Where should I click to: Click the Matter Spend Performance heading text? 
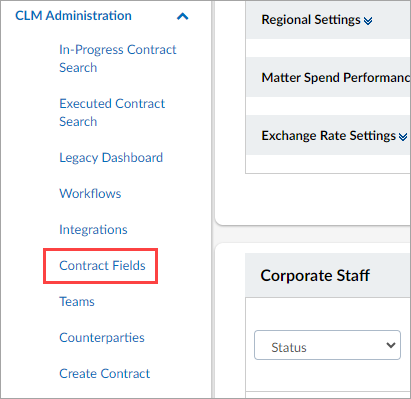[x=336, y=77]
